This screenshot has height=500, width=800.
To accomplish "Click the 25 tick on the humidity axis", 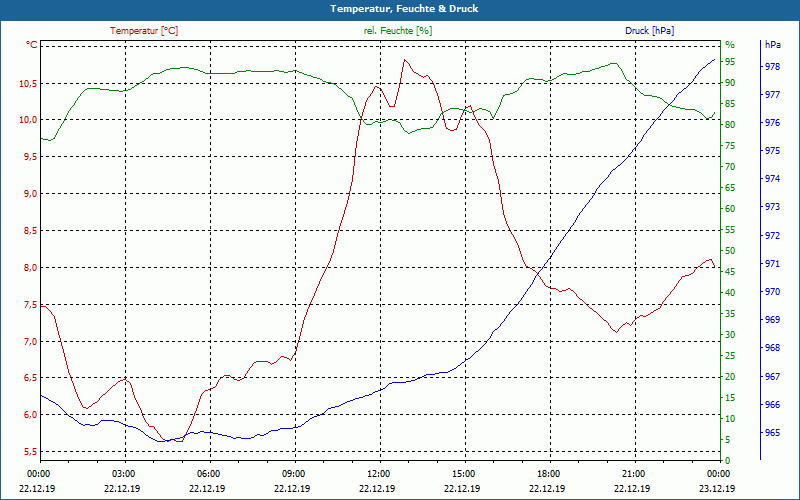I will pyautogui.click(x=730, y=356).
